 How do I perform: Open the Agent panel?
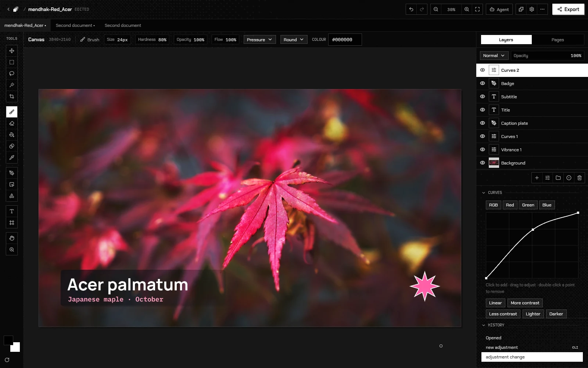[x=499, y=9]
